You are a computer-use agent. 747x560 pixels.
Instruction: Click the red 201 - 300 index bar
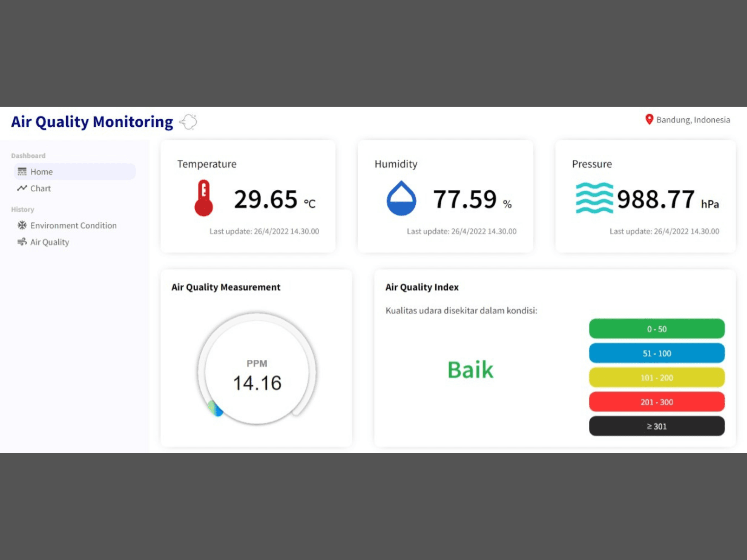coord(657,402)
